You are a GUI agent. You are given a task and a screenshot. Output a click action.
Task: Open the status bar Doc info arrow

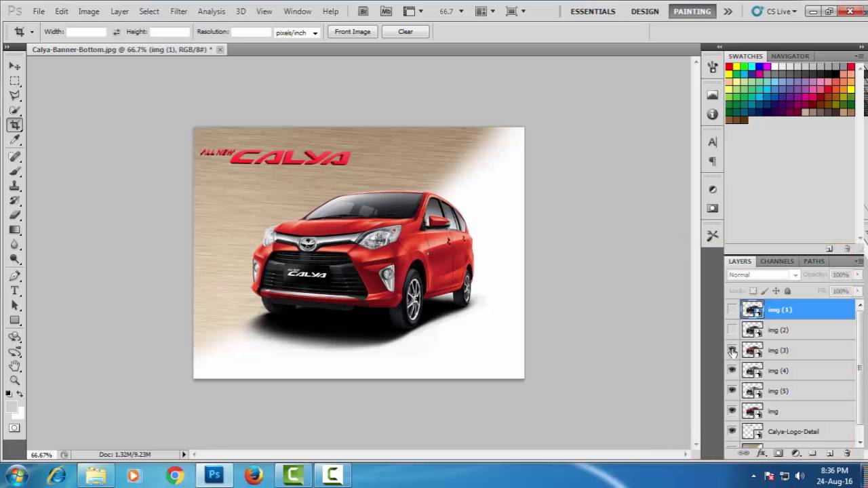pos(184,454)
